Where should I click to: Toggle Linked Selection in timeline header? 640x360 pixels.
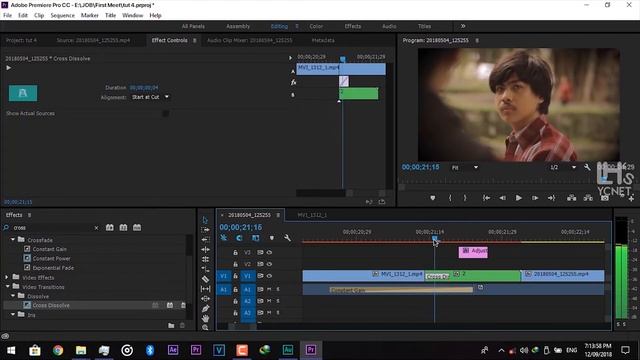click(x=256, y=238)
